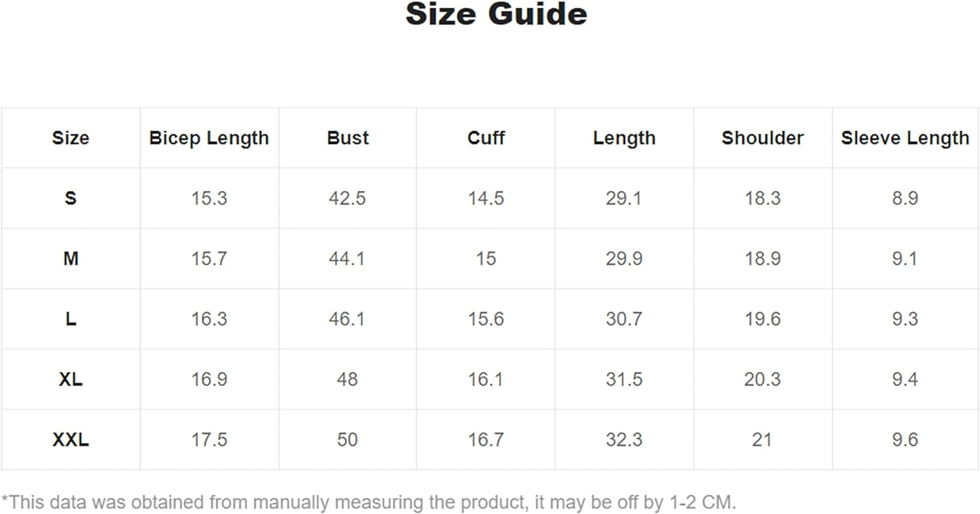Select the S size row label
980x514 pixels.
click(71, 198)
